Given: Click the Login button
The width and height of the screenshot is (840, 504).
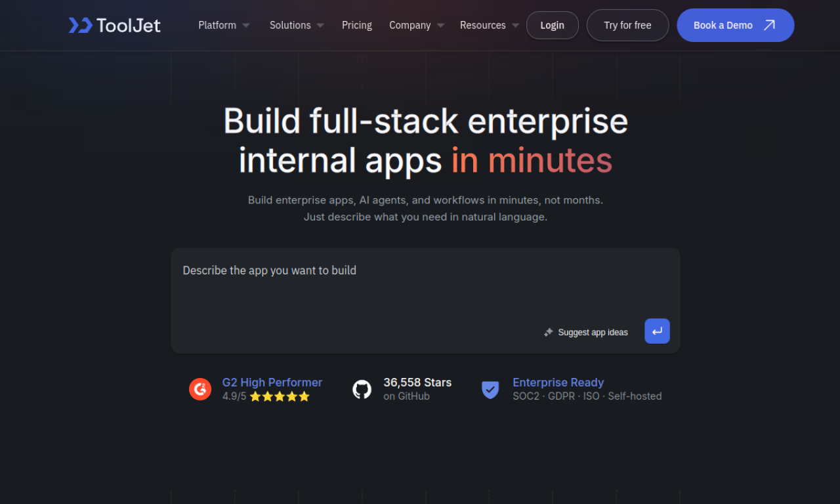Looking at the screenshot, I should [x=552, y=26].
